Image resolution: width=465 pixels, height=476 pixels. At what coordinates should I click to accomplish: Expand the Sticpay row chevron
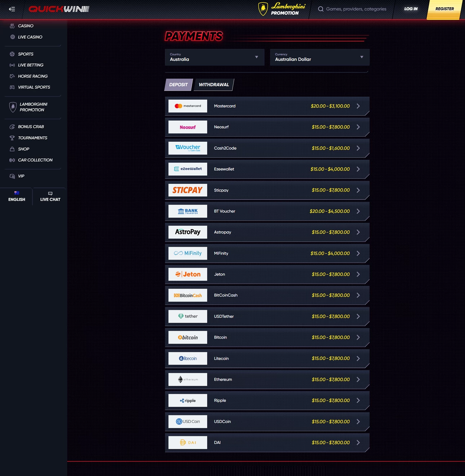[x=358, y=190]
